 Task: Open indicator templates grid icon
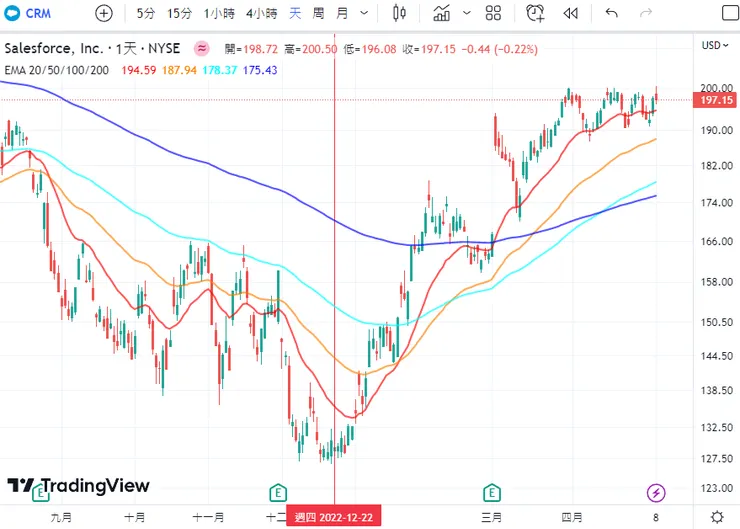pyautogui.click(x=493, y=13)
